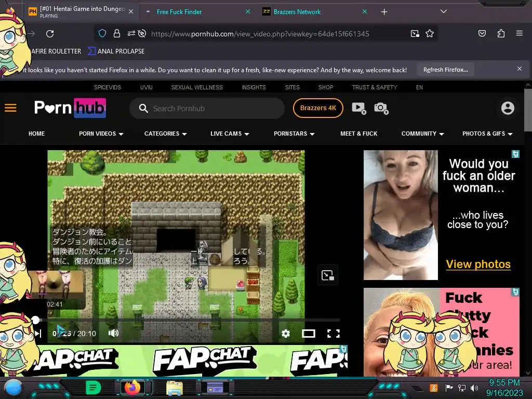The width and height of the screenshot is (532, 399).
Task: Open the ANAL PROLAPSE bookmark
Action: tap(116, 51)
